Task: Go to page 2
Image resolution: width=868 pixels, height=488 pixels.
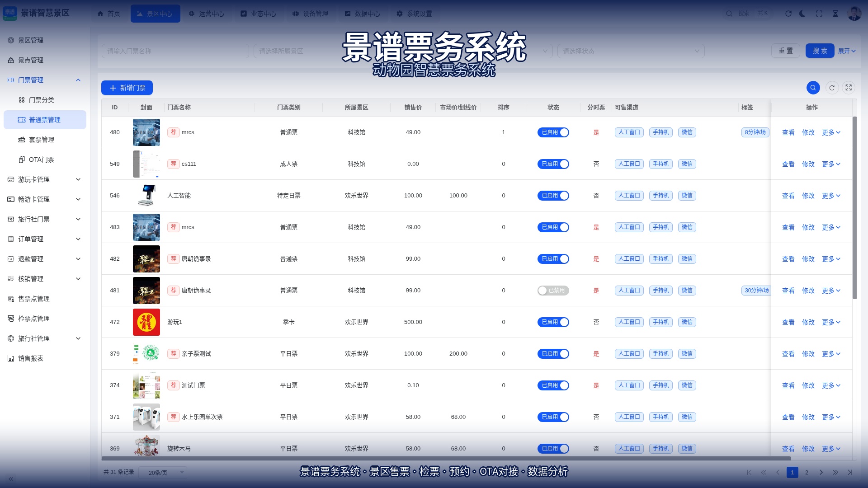Action: pos(807,473)
